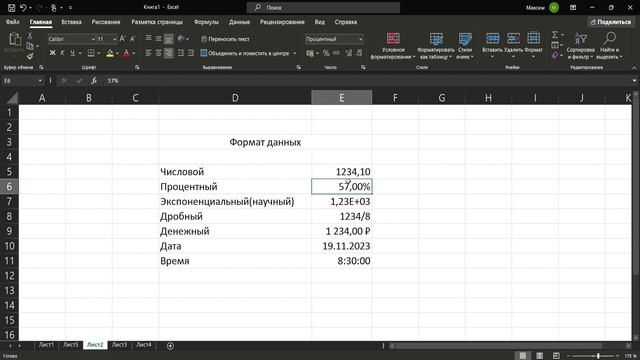This screenshot has height=360, width=640.
Task: Toggle underline with the Ч button
Action: [x=72, y=53]
